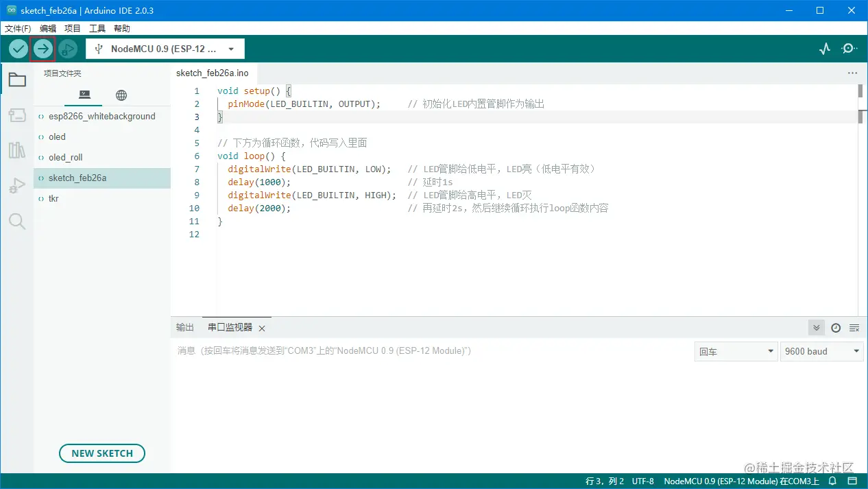Viewport: 868px width, 489px height.
Task: Close the 串口监视器 tab
Action: pyautogui.click(x=262, y=329)
